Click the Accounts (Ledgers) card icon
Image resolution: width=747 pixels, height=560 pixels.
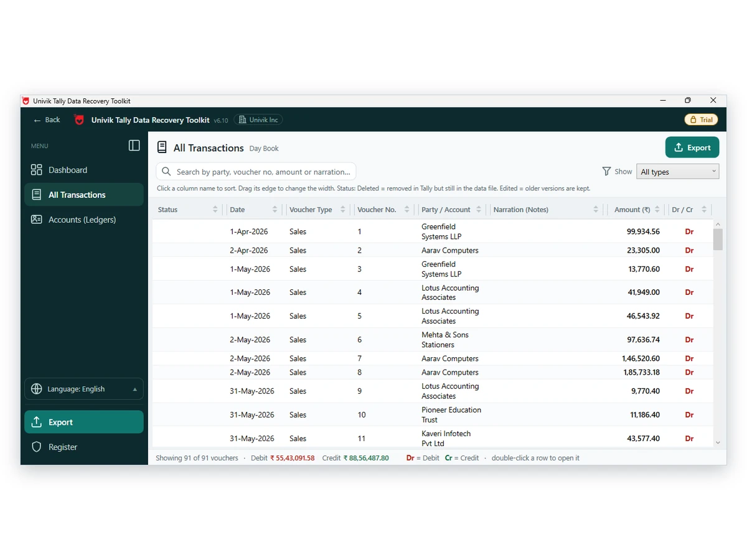tap(37, 220)
